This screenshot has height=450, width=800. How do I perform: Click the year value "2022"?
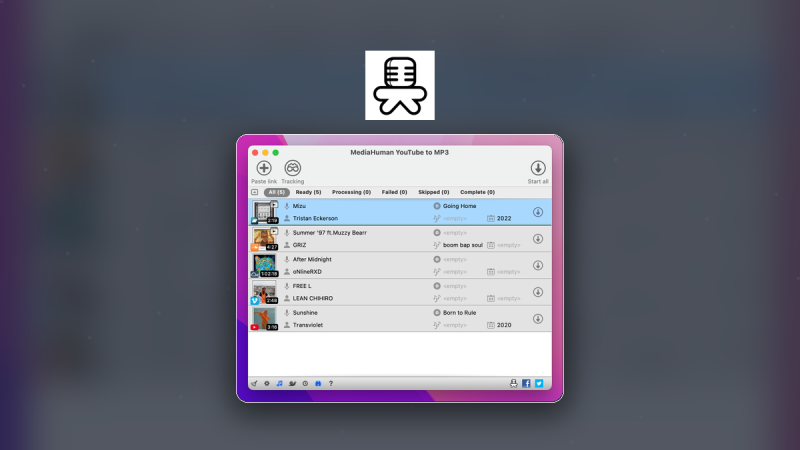(504, 218)
